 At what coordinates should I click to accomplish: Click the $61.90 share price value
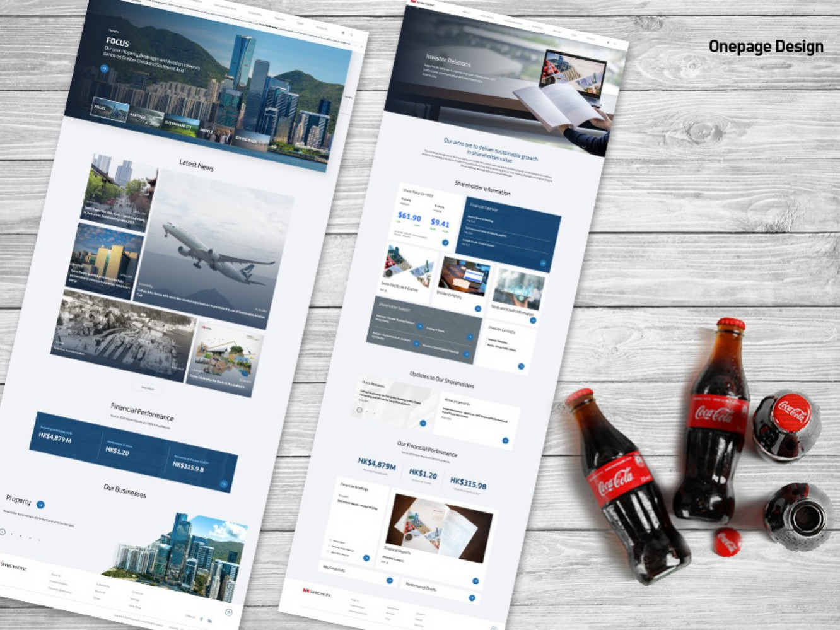pos(409,217)
